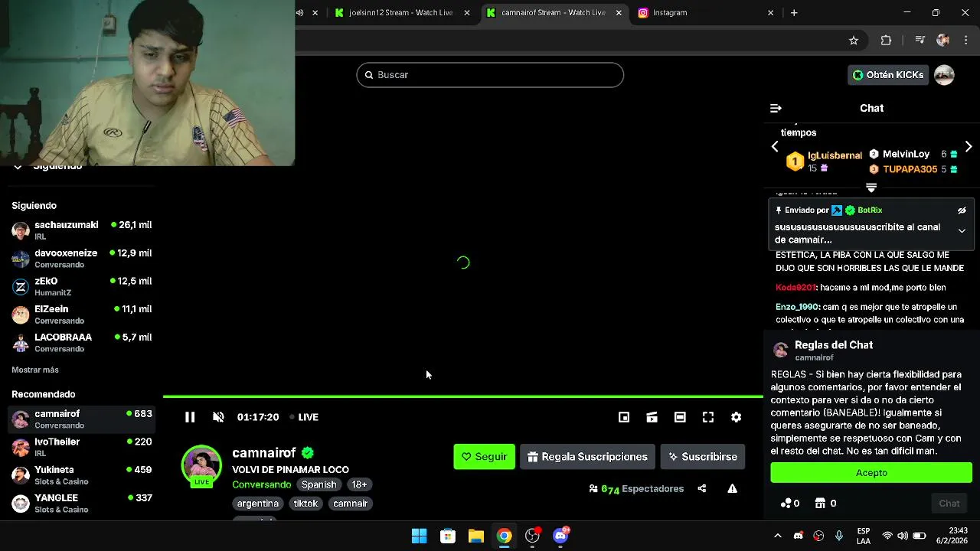Unmute the stream audio
Screen dimensions: 980x551
[x=218, y=417]
